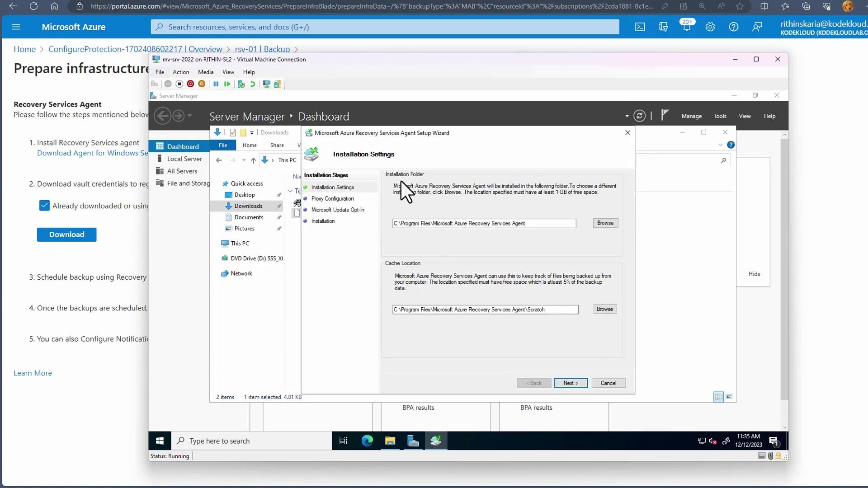This screenshot has height=488, width=868.
Task: Click Next in setup wizard
Action: click(571, 383)
